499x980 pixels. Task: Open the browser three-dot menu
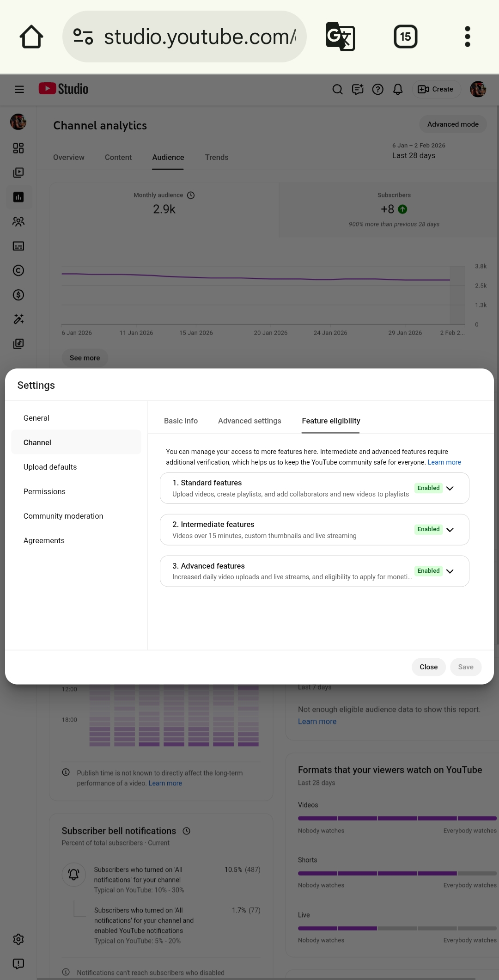coord(468,37)
